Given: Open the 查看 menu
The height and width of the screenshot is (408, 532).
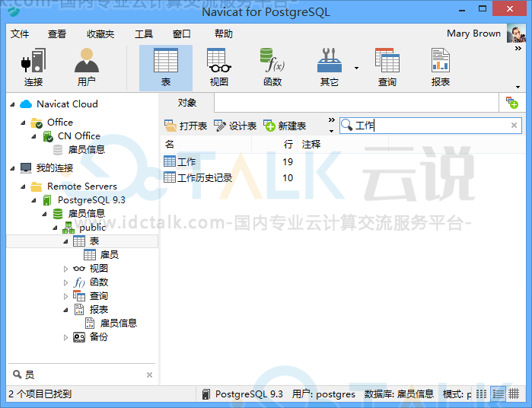Looking at the screenshot, I should click(x=56, y=34).
